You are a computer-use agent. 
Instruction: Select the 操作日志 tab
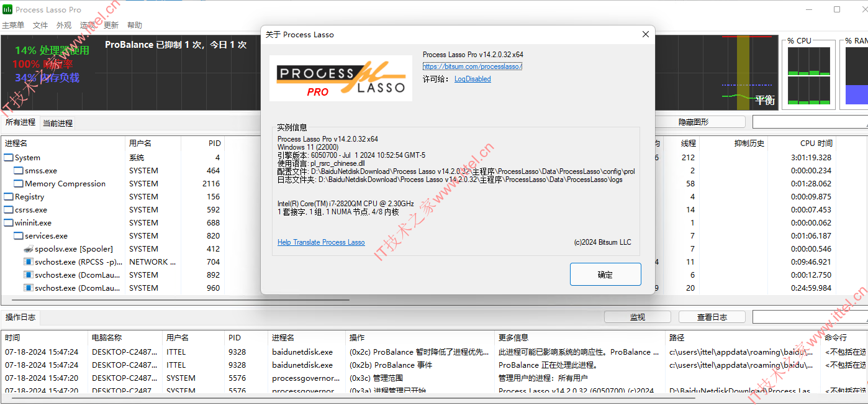click(20, 317)
